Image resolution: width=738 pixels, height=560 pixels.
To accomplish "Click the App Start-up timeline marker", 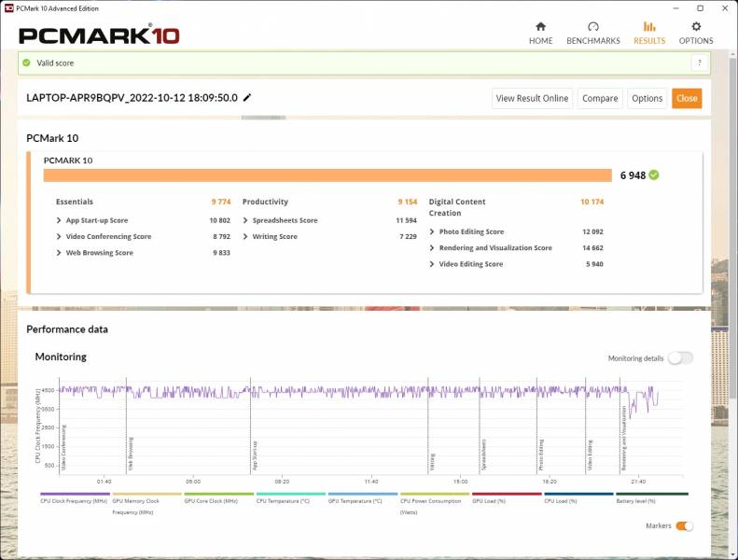I will click(255, 455).
